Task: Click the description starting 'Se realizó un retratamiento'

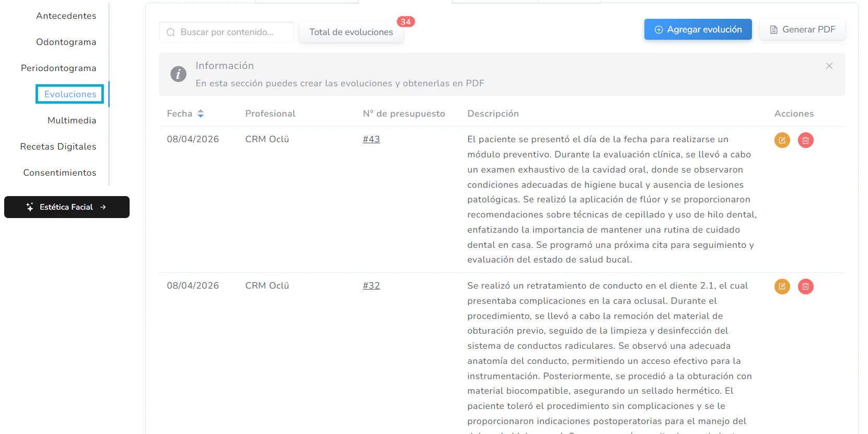Action: [x=609, y=357]
